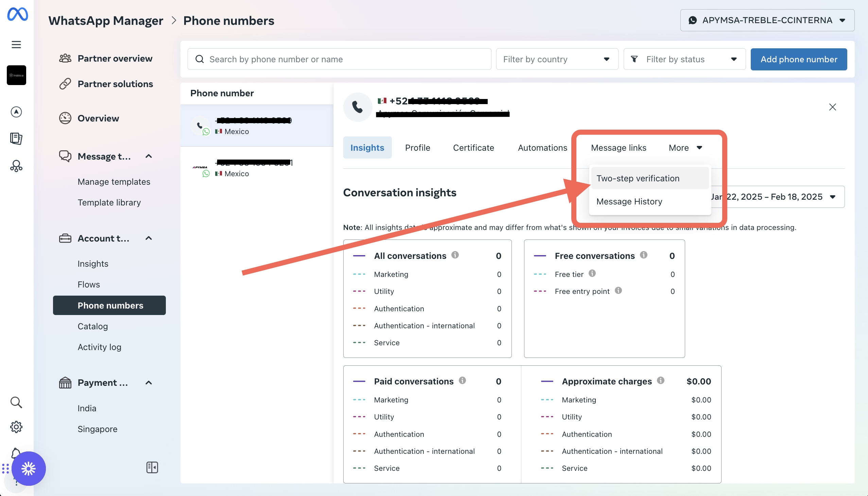
Task: Click the Overview gauge icon
Action: 65,118
